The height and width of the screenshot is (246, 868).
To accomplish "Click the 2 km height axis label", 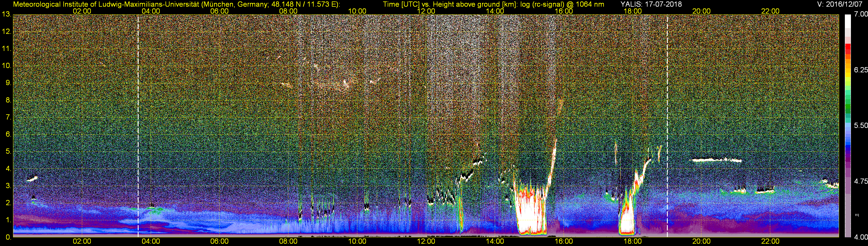I will [x=8, y=203].
